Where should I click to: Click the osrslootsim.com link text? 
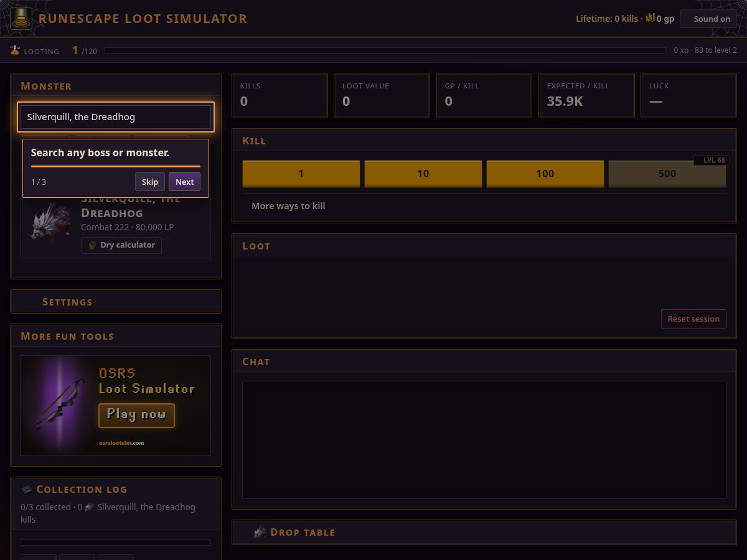coord(121,443)
